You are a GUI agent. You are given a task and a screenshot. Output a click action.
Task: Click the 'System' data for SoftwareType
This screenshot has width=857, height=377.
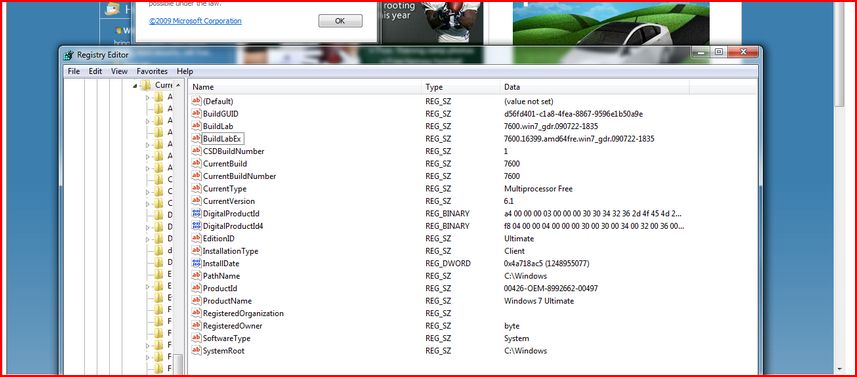click(516, 339)
